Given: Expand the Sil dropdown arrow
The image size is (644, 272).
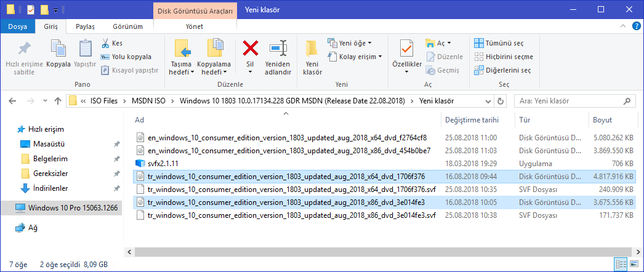Looking at the screenshot, I should point(250,72).
